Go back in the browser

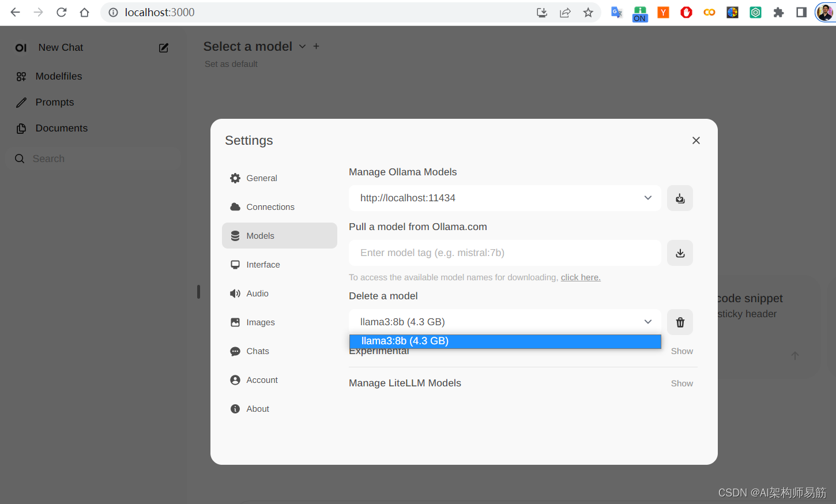(x=16, y=12)
